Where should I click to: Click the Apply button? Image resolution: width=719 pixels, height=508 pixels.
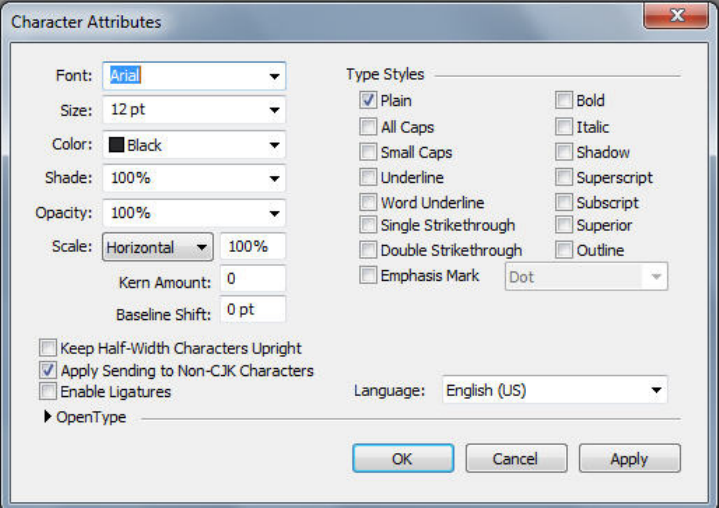pyautogui.click(x=629, y=459)
